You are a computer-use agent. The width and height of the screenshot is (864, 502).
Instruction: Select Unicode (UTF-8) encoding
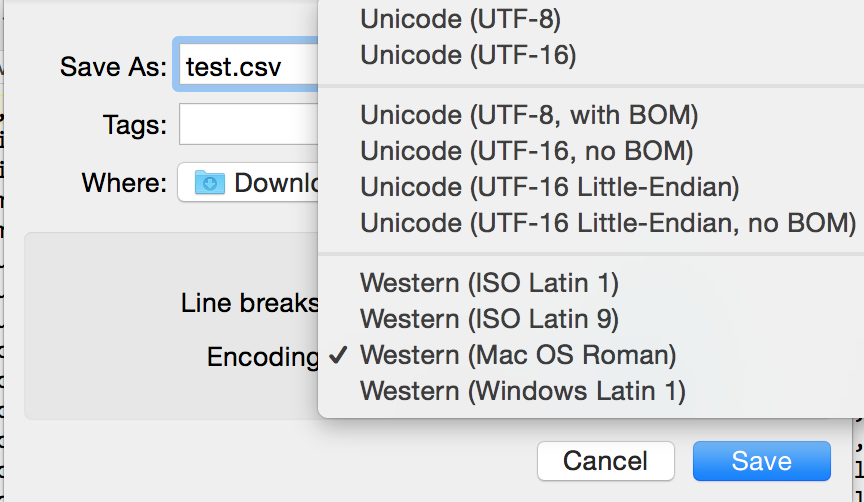(591, 19)
